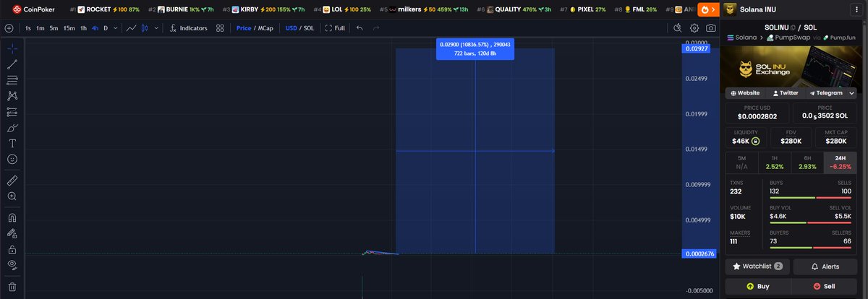The image size is (868, 299).
Task: Switch chart quote to USD
Action: pyautogui.click(x=291, y=28)
